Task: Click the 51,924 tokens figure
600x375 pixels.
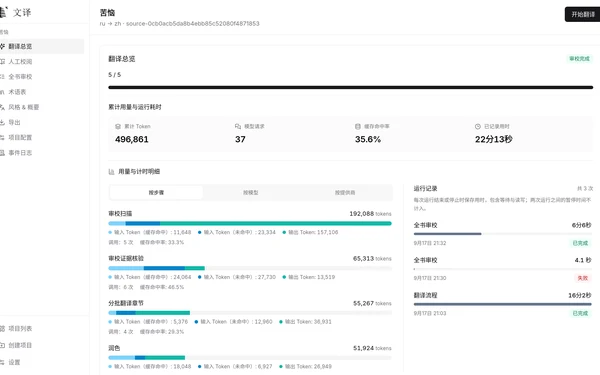Action: (x=372, y=348)
